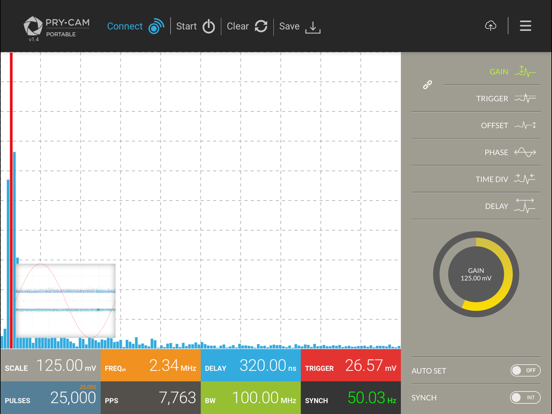The image size is (552, 414).
Task: Click the PPS 7,763 tile
Action: click(151, 397)
